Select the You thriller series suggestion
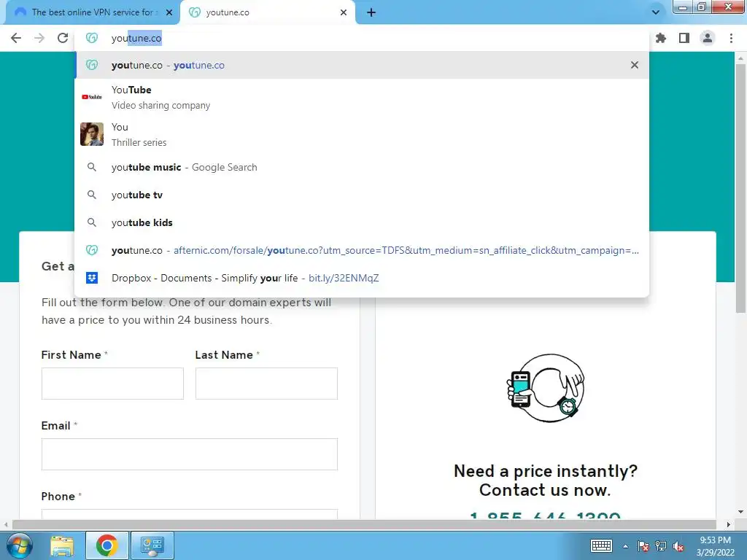The image size is (747, 560). (x=362, y=134)
